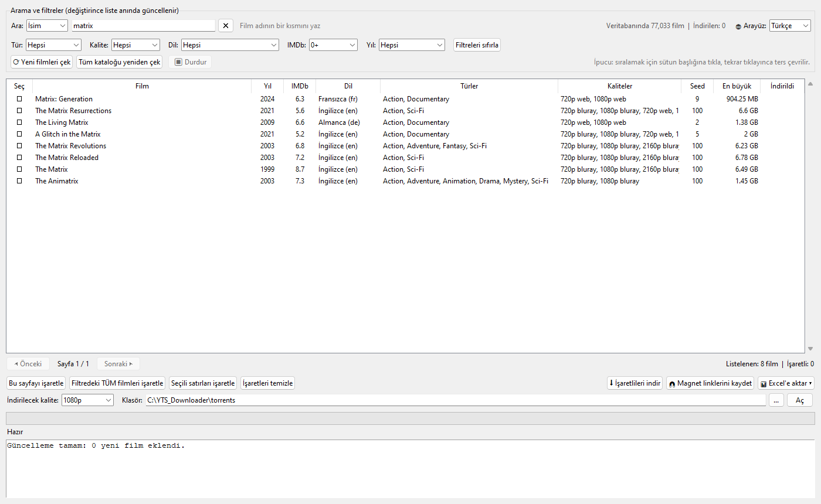Viewport: 821px width, 504px height.
Task: Check the box for The Matrix Reloaded
Action: (19, 158)
